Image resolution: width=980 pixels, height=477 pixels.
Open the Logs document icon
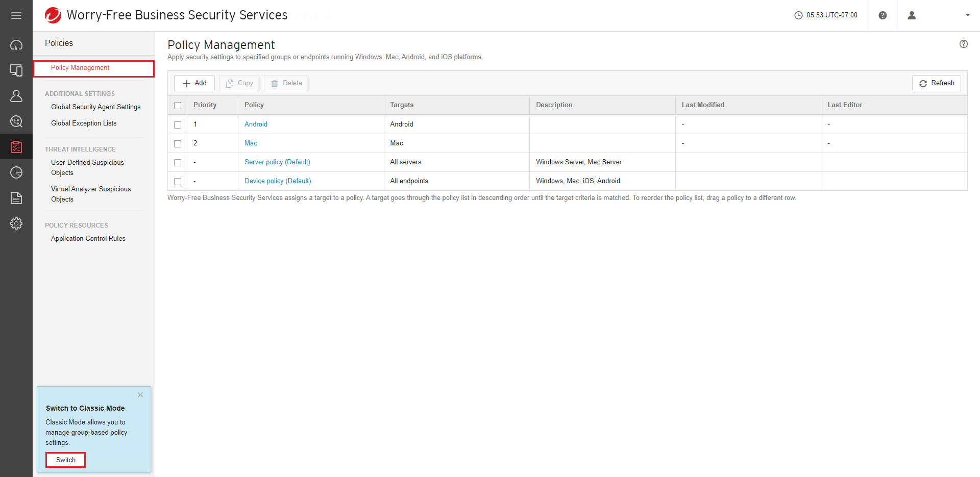[16, 198]
